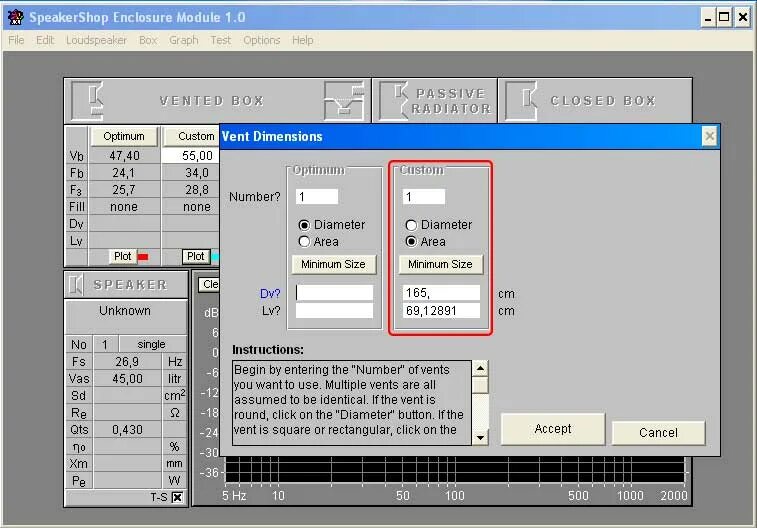757x528 pixels.
Task: Click Minimum Size in Optimum group
Action: (x=333, y=264)
